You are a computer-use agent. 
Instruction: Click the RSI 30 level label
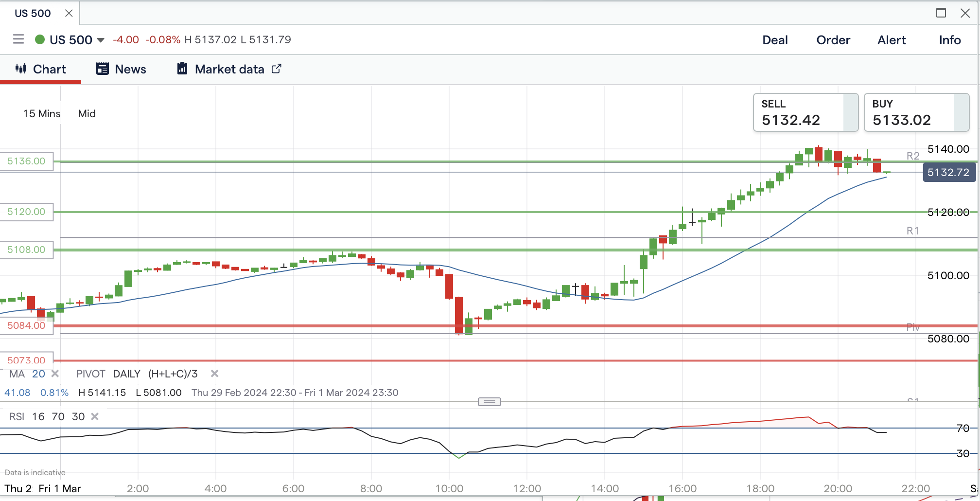pyautogui.click(x=963, y=453)
